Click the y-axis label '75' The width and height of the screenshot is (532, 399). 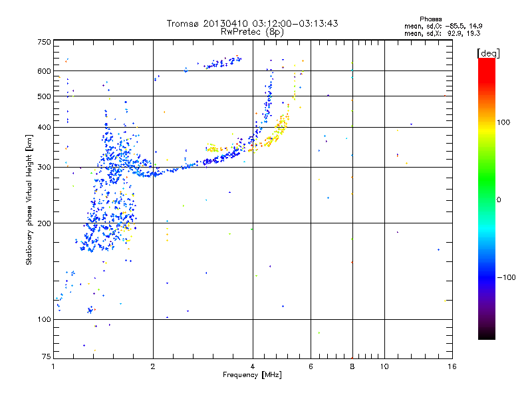pos(47,356)
